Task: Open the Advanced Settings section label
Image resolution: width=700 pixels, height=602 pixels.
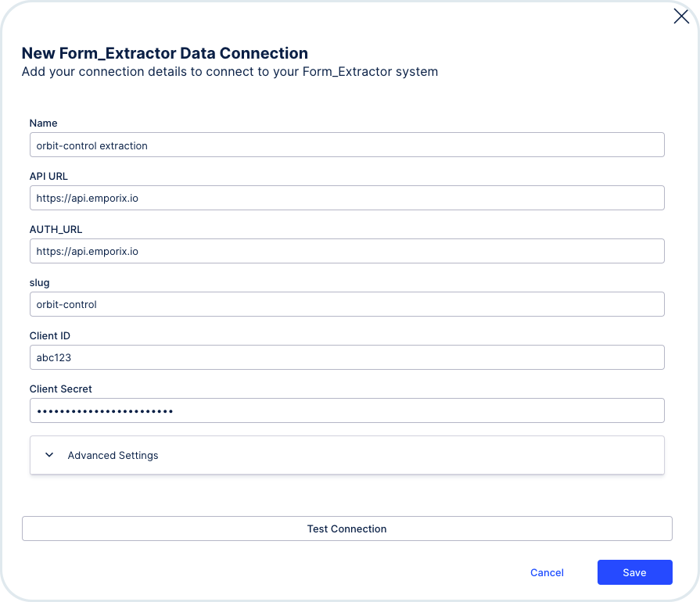Action: pyautogui.click(x=113, y=455)
